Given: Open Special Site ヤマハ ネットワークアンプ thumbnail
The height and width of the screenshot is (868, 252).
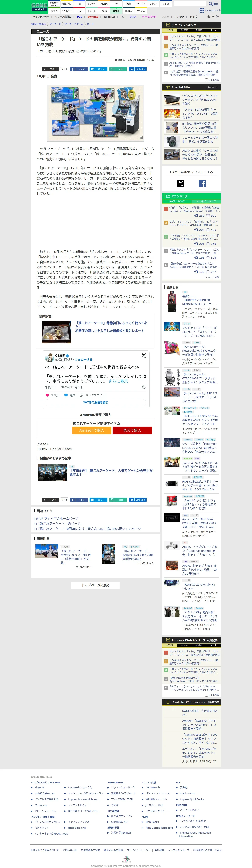Looking at the screenshot, I should pyautogui.click(x=172, y=100).
